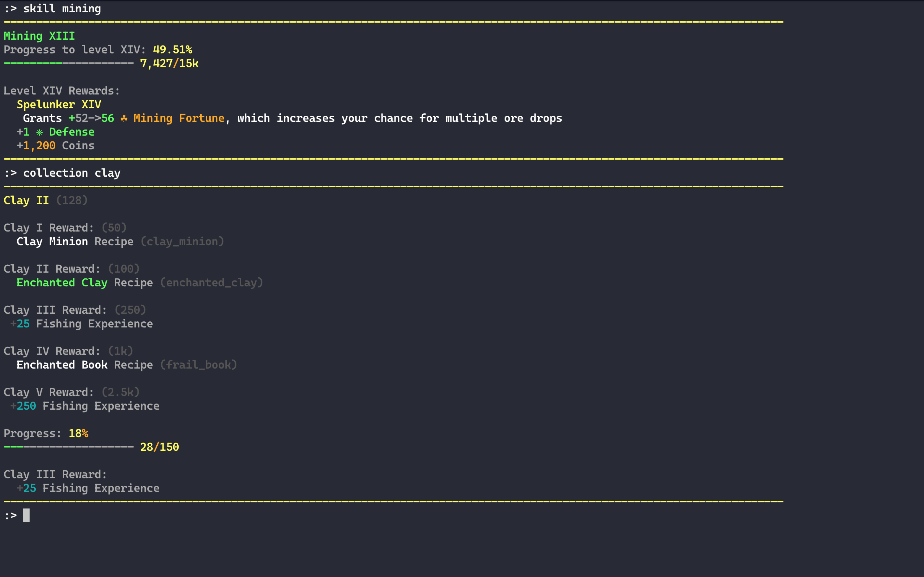Screen dimensions: 924x577
Task: Click the enchanted_clay identifier text
Action: click(211, 283)
